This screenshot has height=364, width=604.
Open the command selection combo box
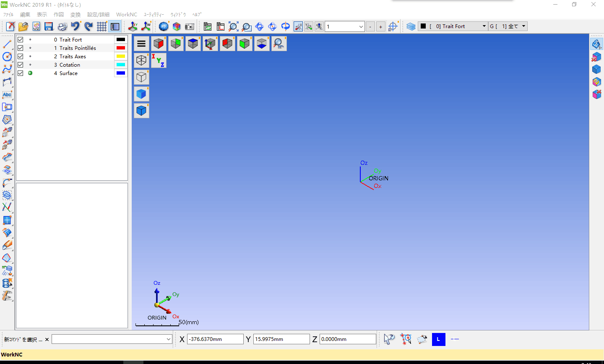pyautogui.click(x=112, y=339)
